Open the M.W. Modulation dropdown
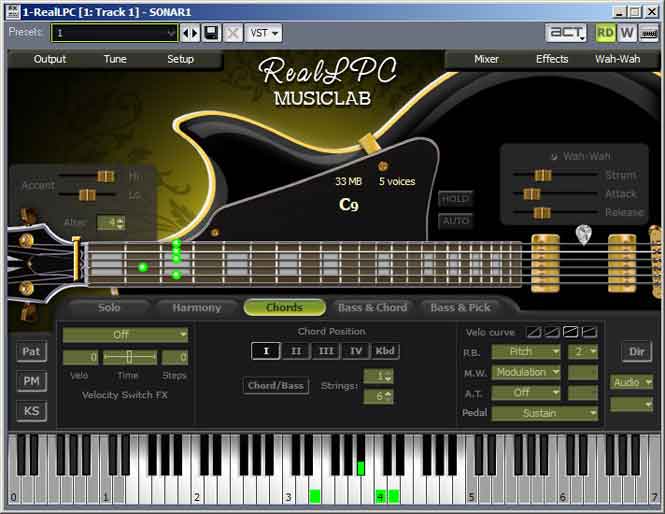Screen dimensions: 665x514 526,372
